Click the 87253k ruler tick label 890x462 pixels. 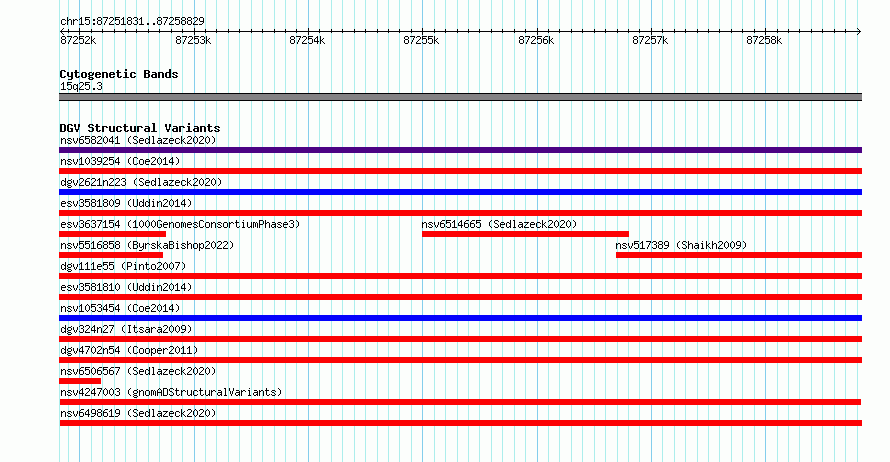tap(193, 40)
